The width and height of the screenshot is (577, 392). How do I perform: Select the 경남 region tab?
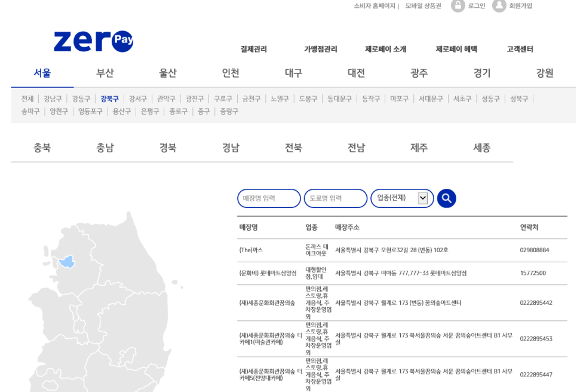click(x=231, y=148)
